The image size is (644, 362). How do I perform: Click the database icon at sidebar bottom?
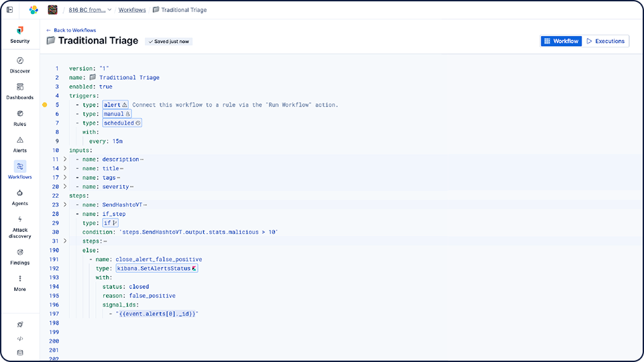(x=19, y=353)
